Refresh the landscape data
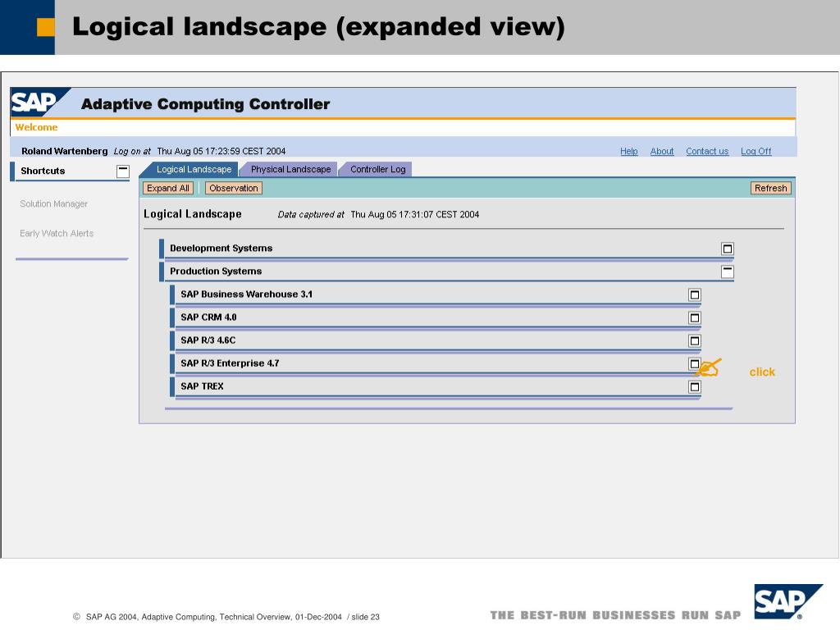840x630 pixels. coord(770,188)
